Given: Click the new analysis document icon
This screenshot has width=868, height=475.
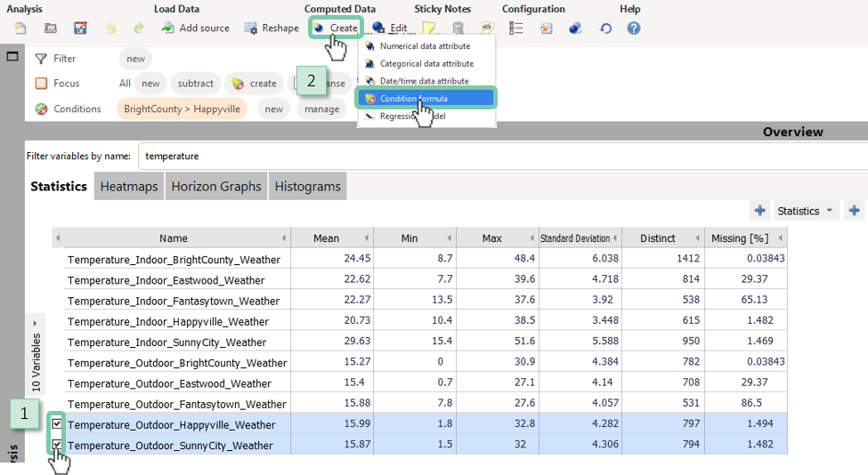Looking at the screenshot, I should (21, 28).
